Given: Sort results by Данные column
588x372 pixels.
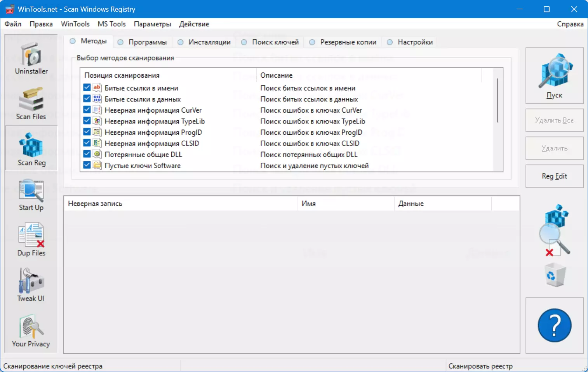Looking at the screenshot, I should (x=443, y=203).
